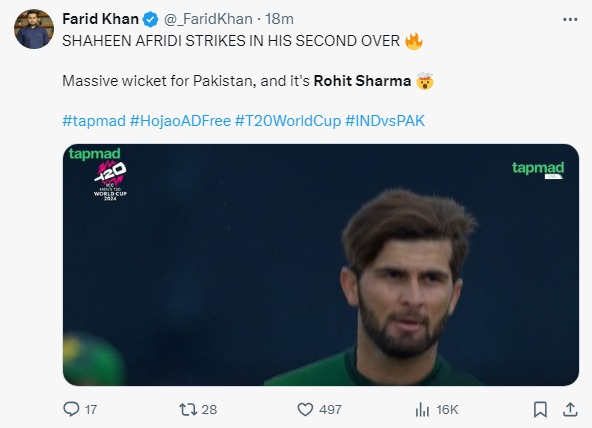Open the 18m timestamp link
592x428 pixels.
pyautogui.click(x=279, y=19)
